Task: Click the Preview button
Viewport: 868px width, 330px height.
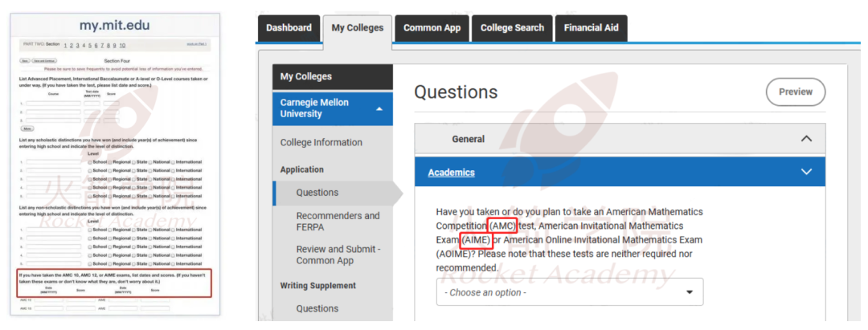Action: pos(796,92)
